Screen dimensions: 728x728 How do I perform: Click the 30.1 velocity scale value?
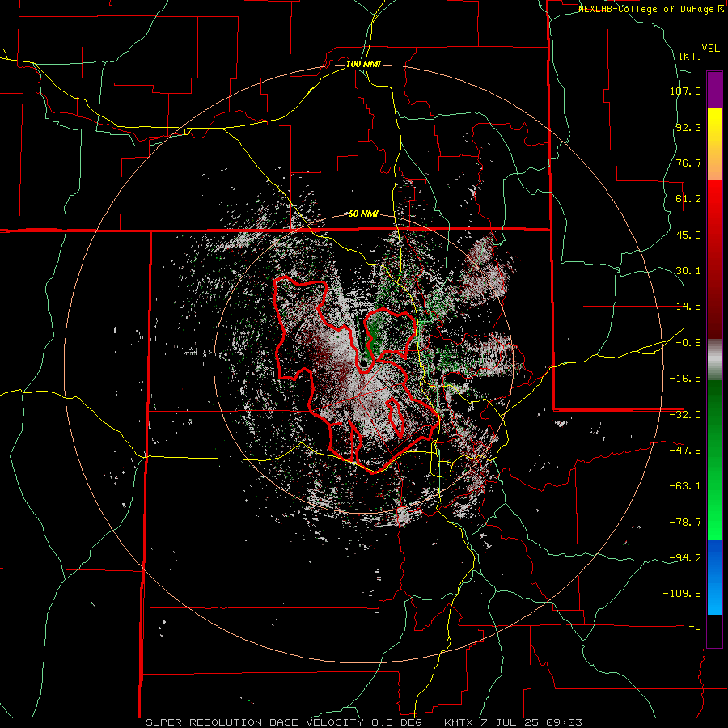pyautogui.click(x=688, y=271)
